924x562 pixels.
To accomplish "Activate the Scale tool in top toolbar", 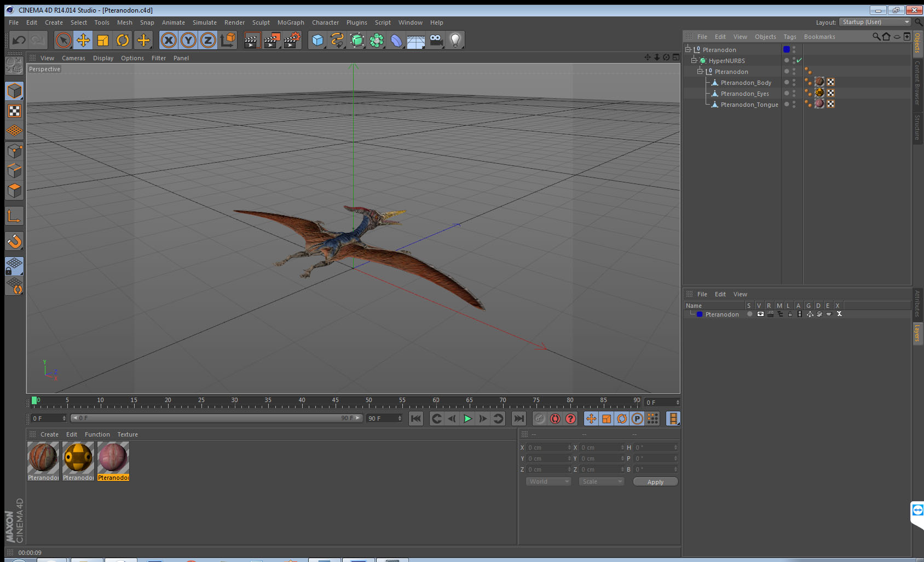I will pos(103,40).
